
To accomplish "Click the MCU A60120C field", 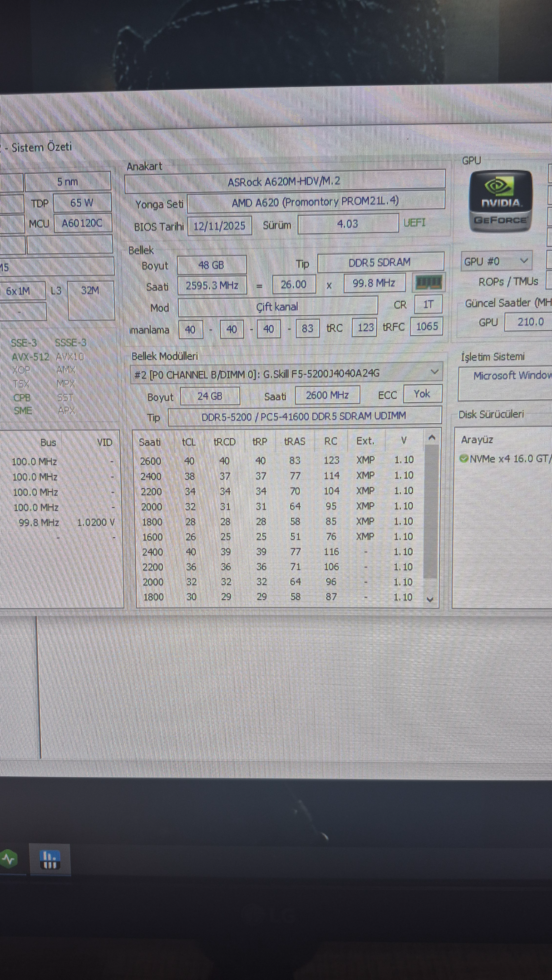I will click(x=83, y=223).
